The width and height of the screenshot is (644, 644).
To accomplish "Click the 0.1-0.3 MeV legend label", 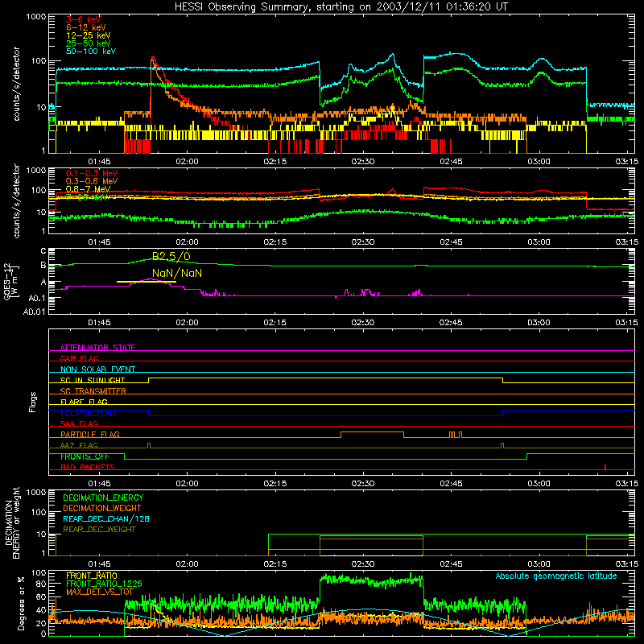I will pos(92,173).
